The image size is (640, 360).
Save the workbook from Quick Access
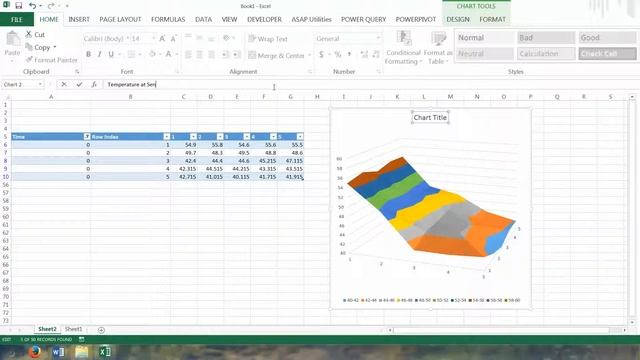click(19, 6)
